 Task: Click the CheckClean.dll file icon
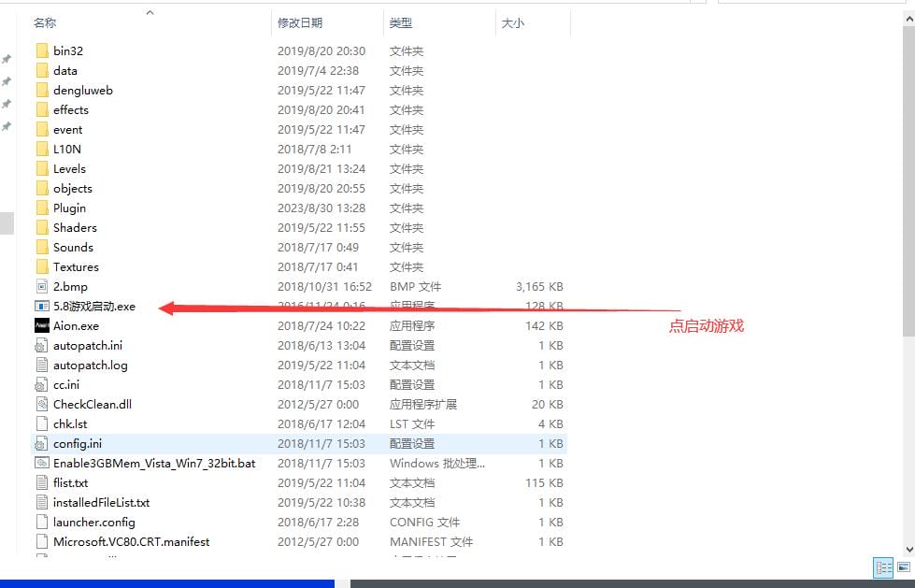tap(41, 405)
